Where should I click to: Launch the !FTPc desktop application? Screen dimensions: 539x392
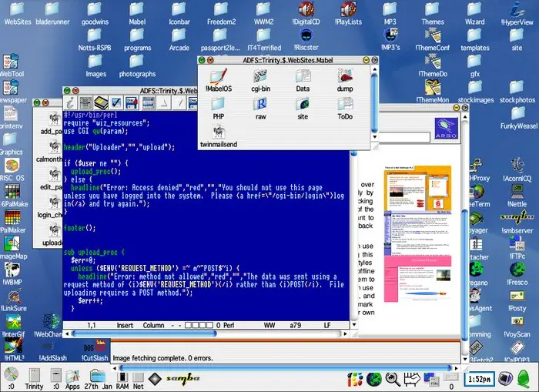point(517,248)
